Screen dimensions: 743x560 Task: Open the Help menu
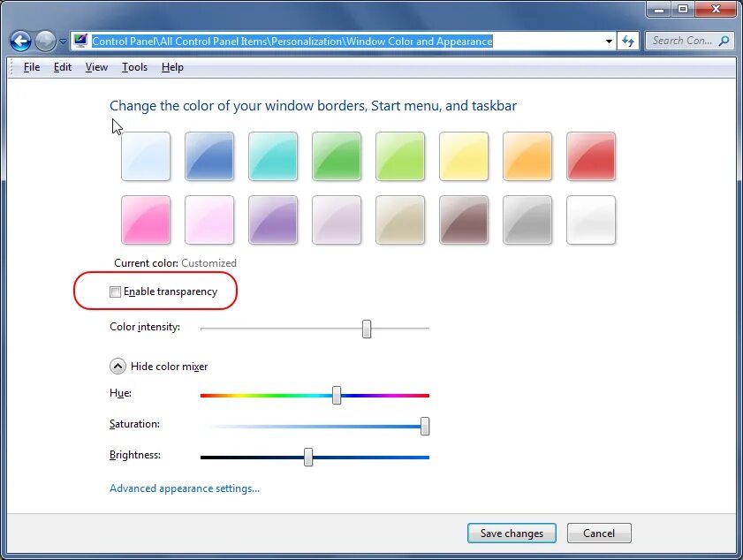pyautogui.click(x=172, y=67)
